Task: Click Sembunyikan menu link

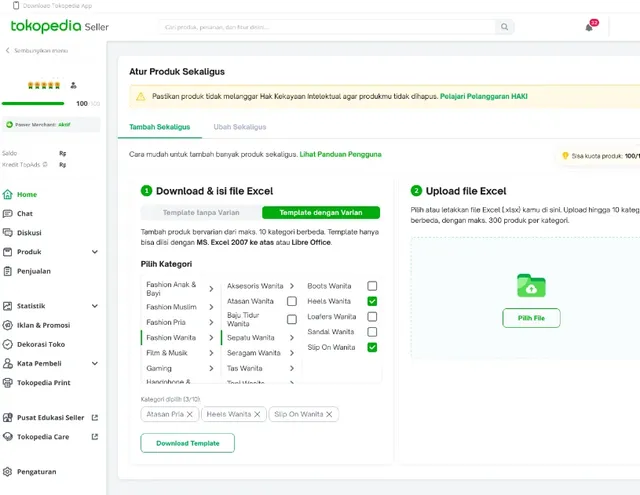Action: coord(41,51)
